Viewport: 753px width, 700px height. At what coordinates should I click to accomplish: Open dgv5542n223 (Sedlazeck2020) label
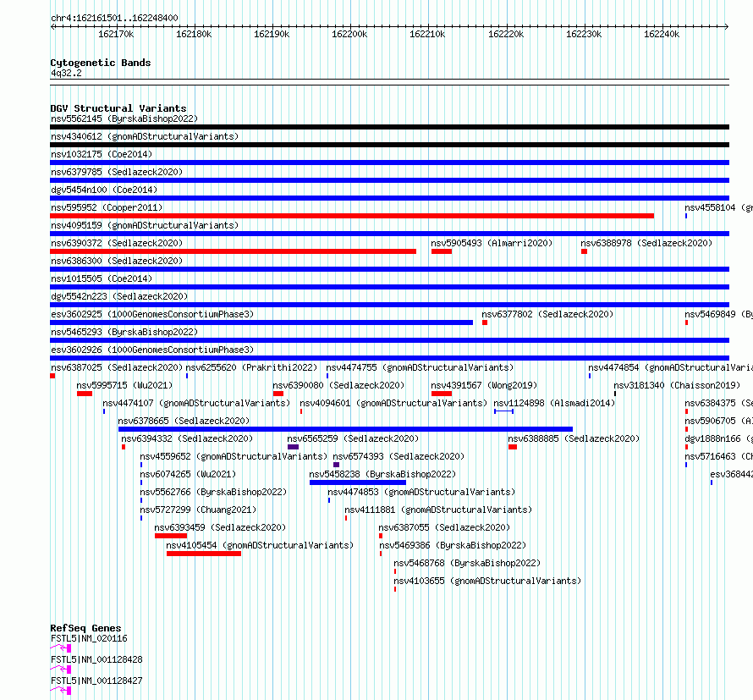119,296
